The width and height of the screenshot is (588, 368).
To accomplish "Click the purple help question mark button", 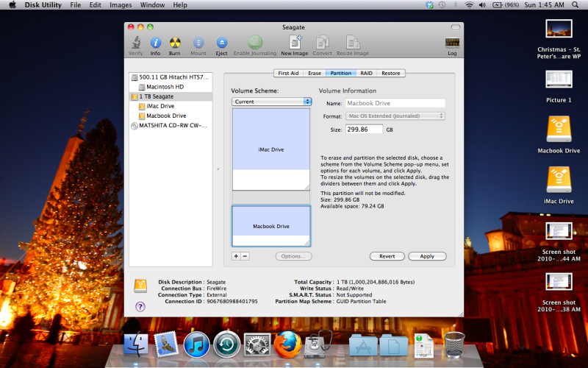I will point(140,307).
